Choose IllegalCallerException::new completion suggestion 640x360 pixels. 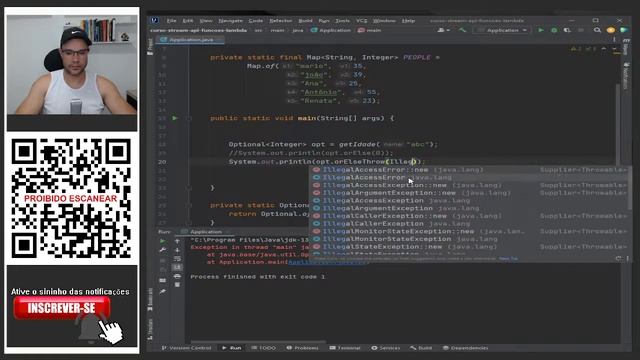[469, 216]
